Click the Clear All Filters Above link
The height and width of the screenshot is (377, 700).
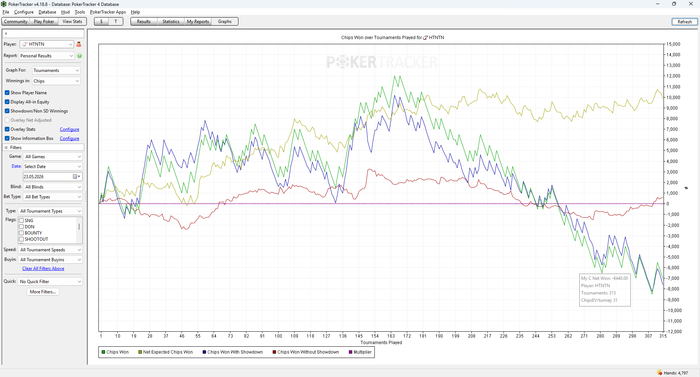[x=43, y=268]
